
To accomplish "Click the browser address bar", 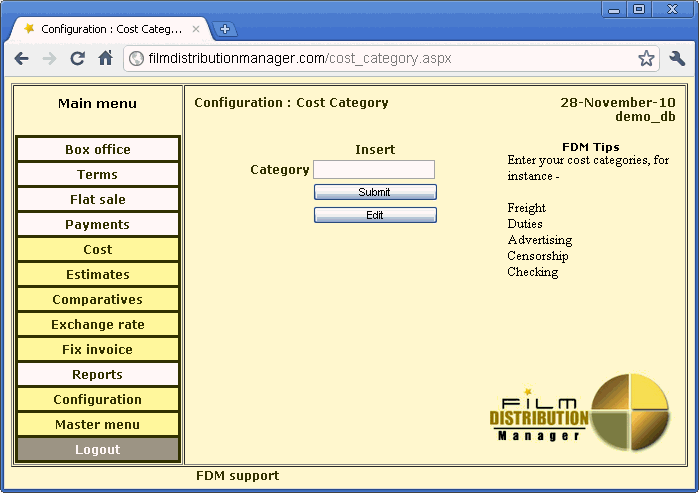I will click(x=380, y=59).
